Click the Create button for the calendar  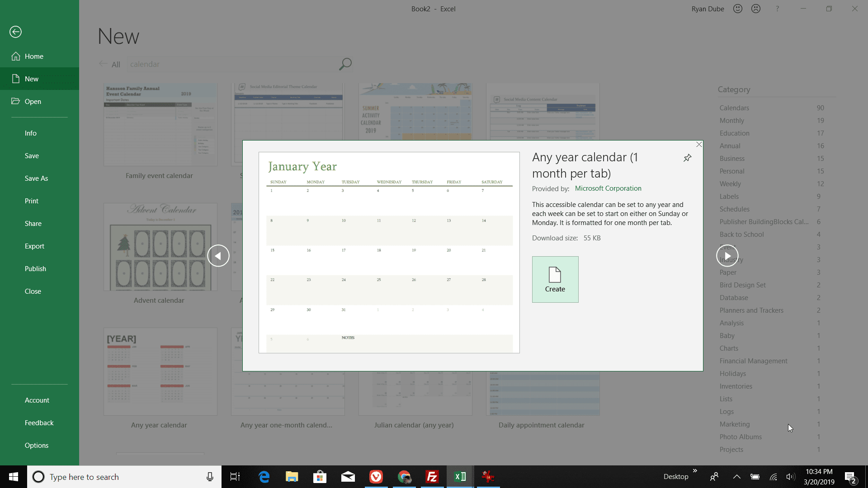tap(555, 279)
